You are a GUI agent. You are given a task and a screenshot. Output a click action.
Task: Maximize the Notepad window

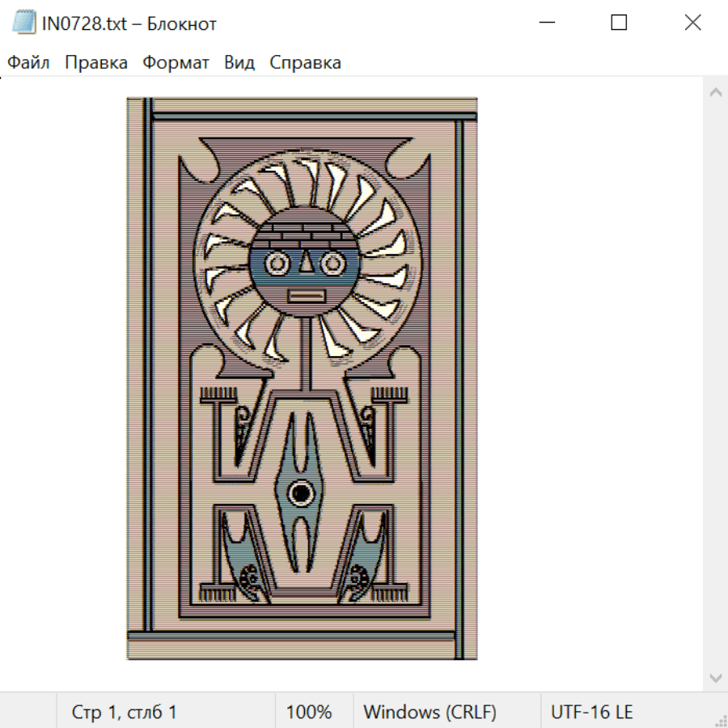pos(619,23)
